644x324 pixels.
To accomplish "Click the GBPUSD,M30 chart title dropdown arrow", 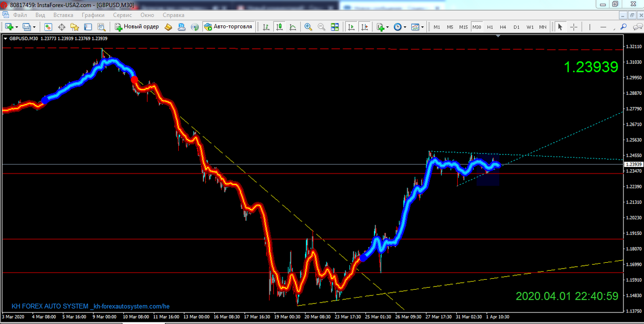I will (x=5, y=38).
